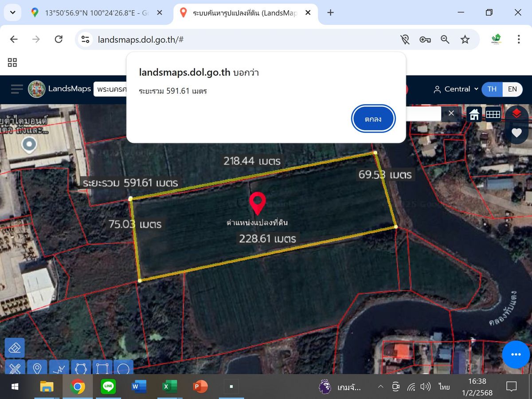Open the Chrome tab search dropdown
The image size is (532, 399).
pos(13,12)
